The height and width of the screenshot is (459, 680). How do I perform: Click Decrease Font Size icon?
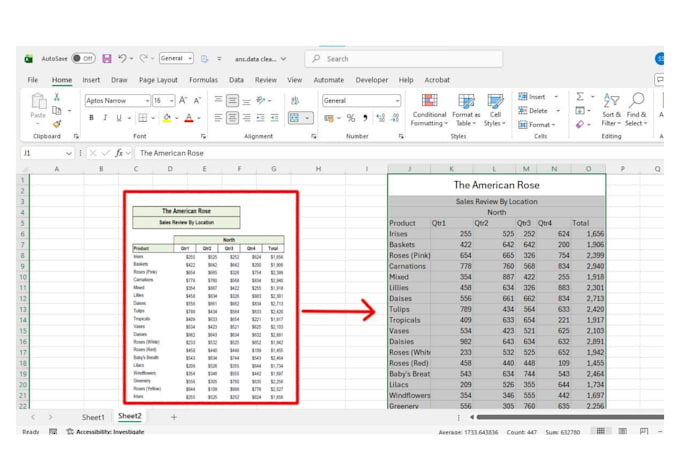[x=197, y=101]
